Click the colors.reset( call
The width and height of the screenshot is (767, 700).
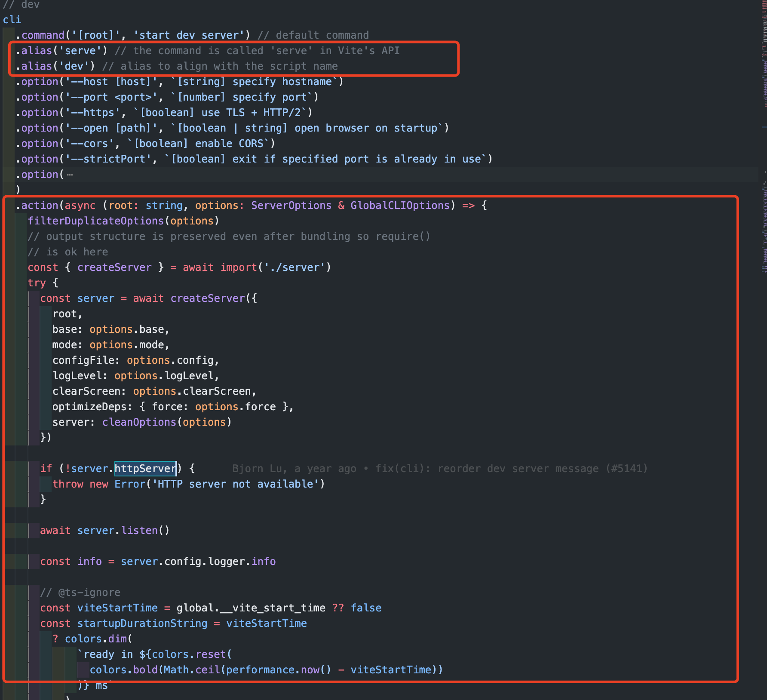coord(192,654)
